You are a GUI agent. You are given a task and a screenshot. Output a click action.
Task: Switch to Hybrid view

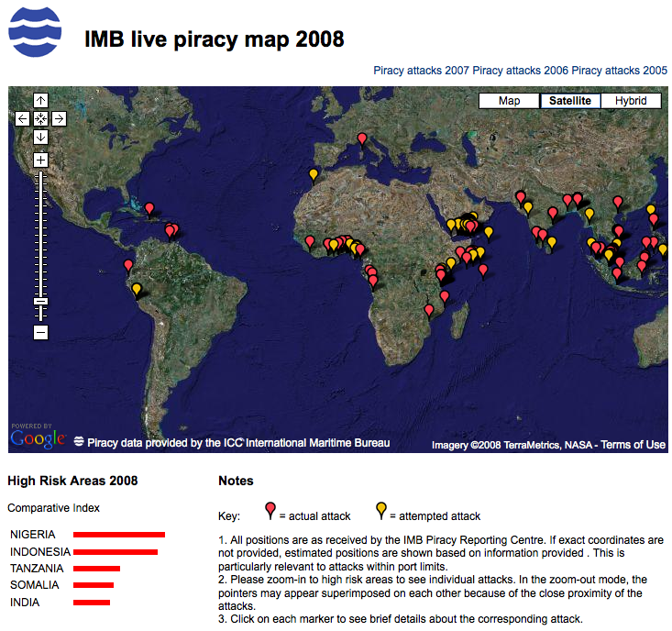click(x=631, y=101)
